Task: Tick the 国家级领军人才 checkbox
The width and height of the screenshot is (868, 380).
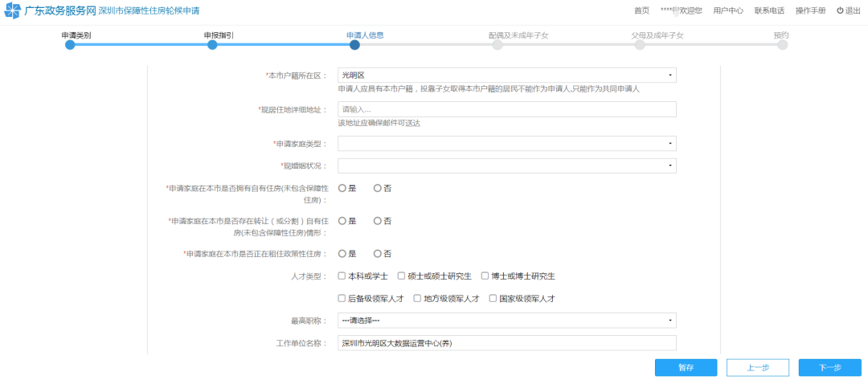Action: point(493,298)
